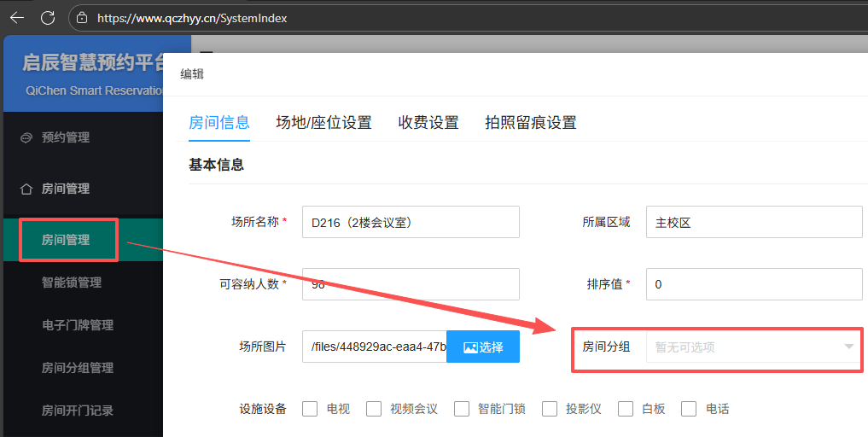Toggle the 投影仪 checkbox
868x437 pixels.
(x=550, y=409)
